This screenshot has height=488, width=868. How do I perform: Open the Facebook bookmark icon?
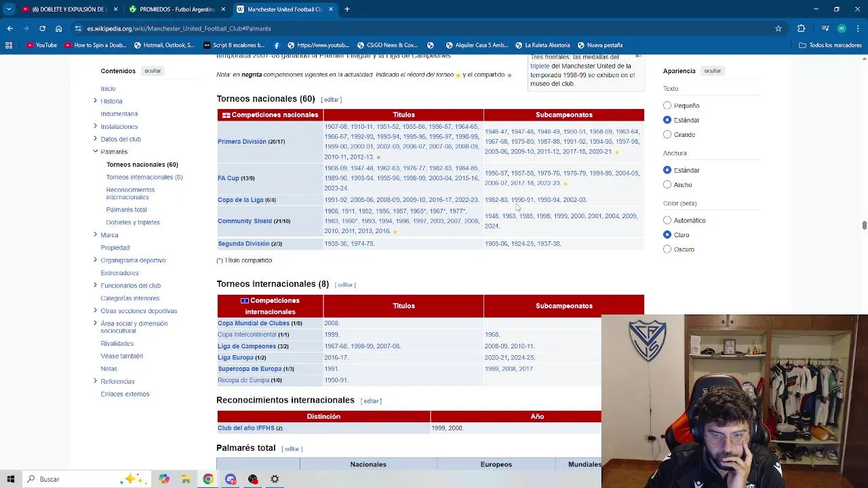pos(277,45)
